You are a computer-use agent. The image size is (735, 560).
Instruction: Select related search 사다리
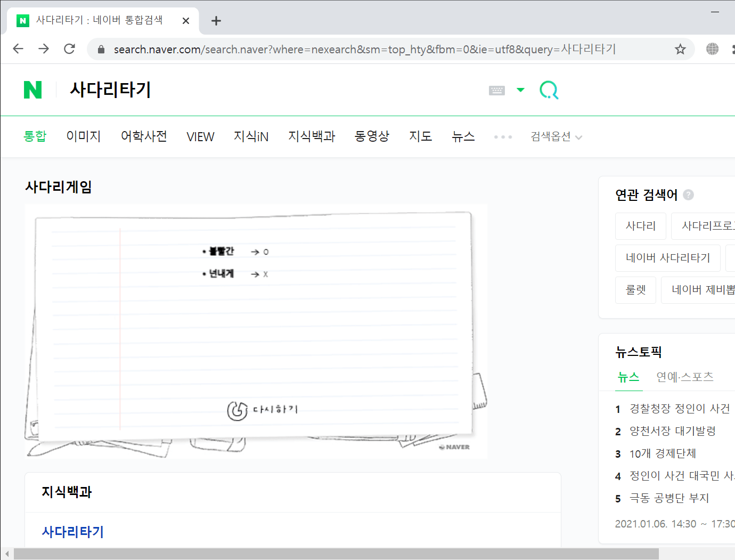point(641,226)
